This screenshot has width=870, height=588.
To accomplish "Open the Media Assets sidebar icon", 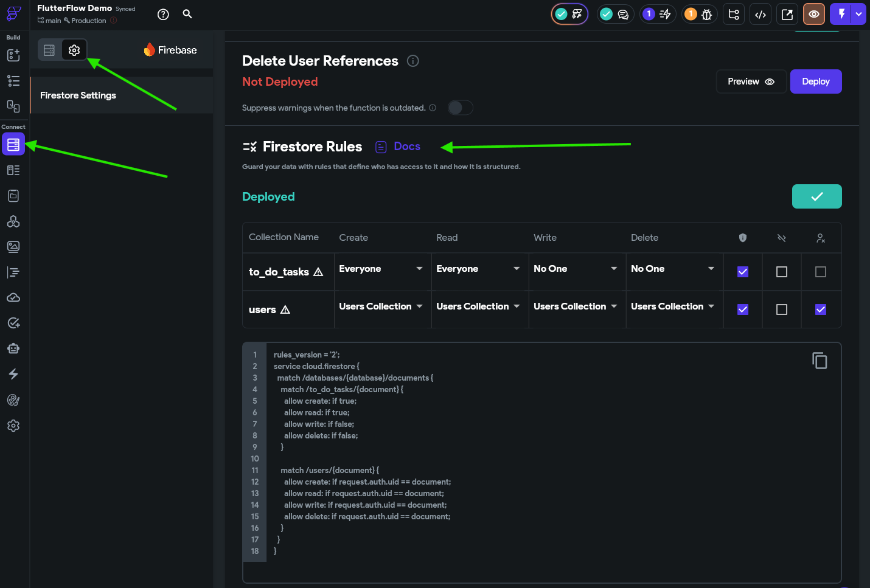I will click(13, 246).
